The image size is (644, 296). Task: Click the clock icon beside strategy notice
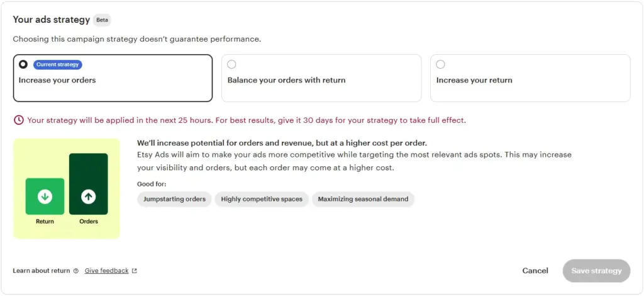pos(19,120)
